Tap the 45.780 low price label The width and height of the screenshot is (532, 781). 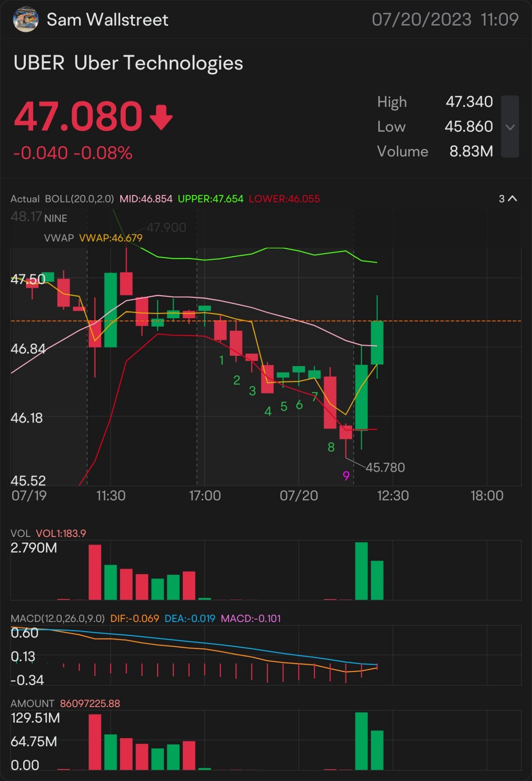[x=385, y=468]
